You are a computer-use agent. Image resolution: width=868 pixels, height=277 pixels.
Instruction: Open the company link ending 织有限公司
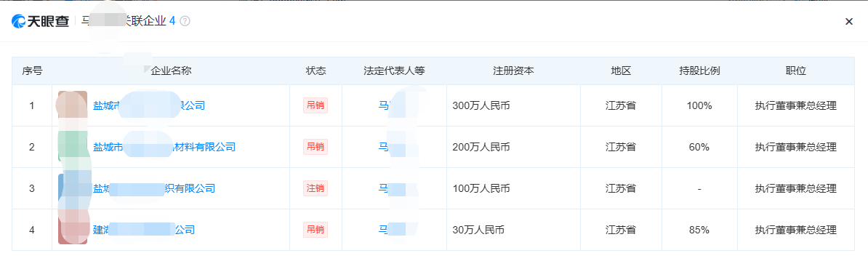click(x=154, y=188)
